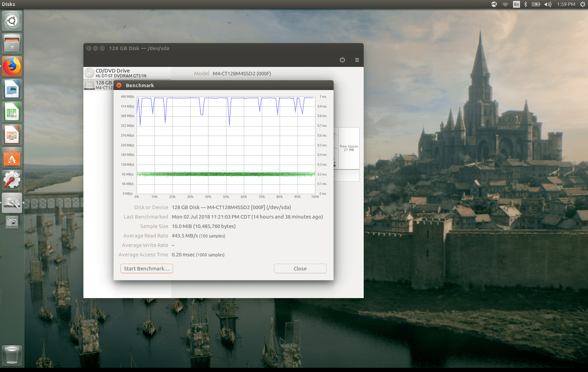Open Ubuntu Software center icon
The height and width of the screenshot is (372, 588).
click(12, 157)
